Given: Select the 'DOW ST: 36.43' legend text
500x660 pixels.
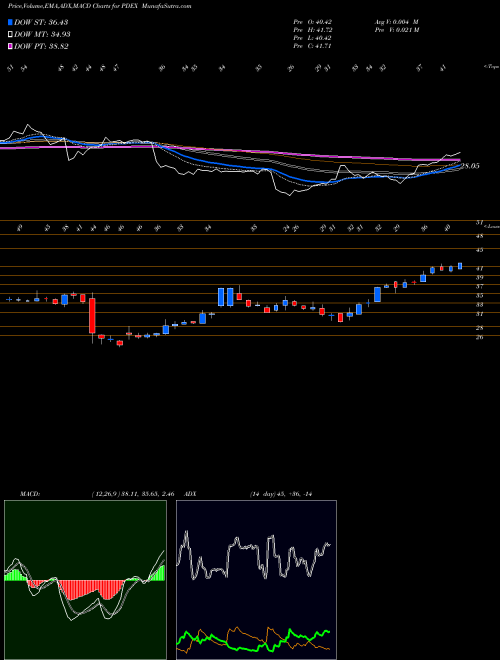Looking at the screenshot, I should pyautogui.click(x=41, y=22).
